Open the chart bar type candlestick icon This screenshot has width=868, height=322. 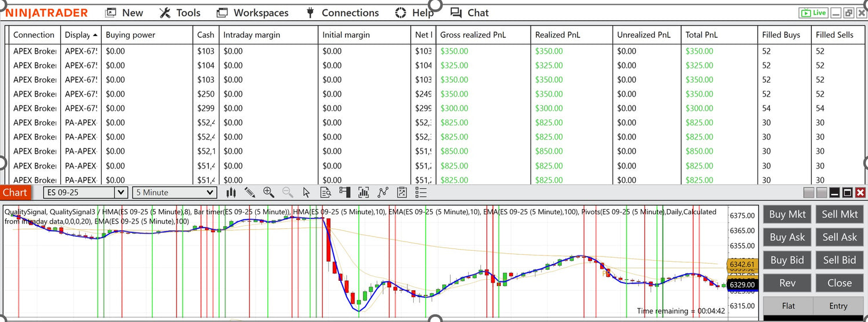[x=231, y=192]
